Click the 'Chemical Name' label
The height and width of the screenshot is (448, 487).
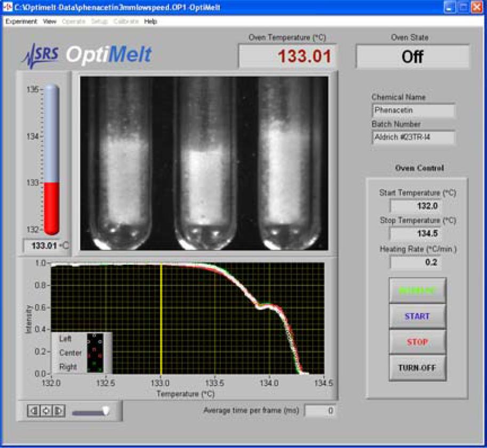pyautogui.click(x=398, y=97)
